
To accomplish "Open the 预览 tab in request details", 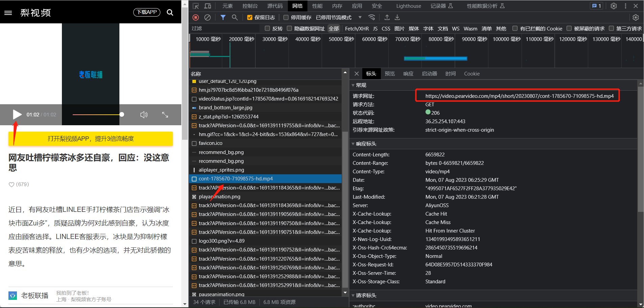I will click(390, 73).
